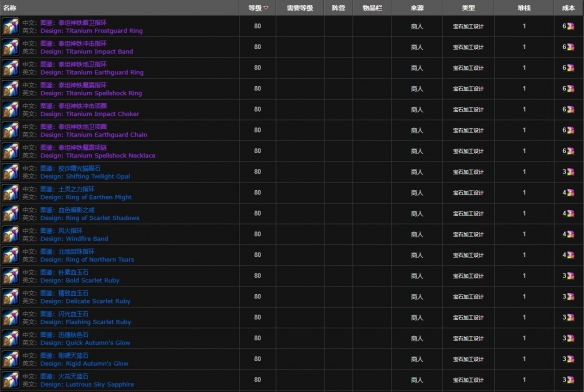The height and width of the screenshot is (392, 584).
Task: Click the Bold Scarlet Ruby design icon
Action: pos(10,276)
